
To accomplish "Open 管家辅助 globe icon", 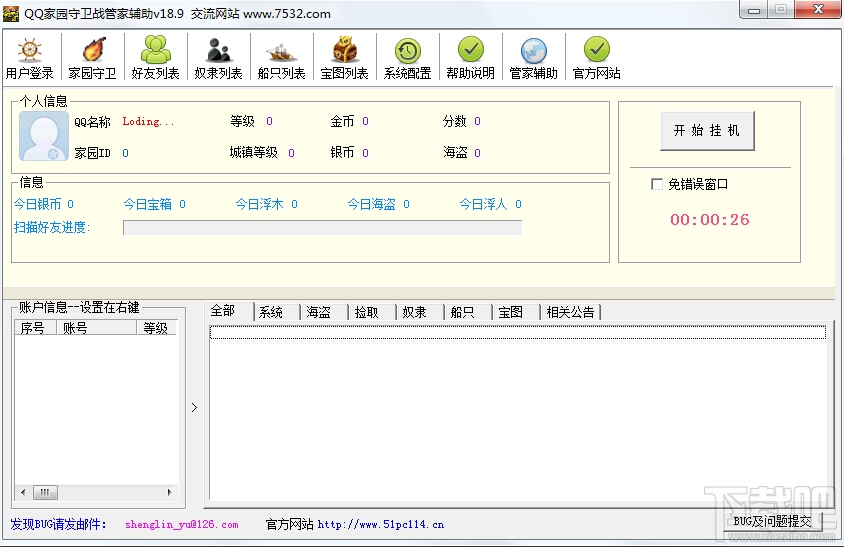I will [533, 51].
